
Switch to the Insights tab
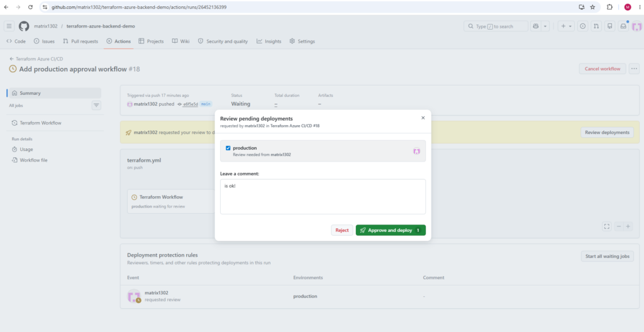click(269, 41)
